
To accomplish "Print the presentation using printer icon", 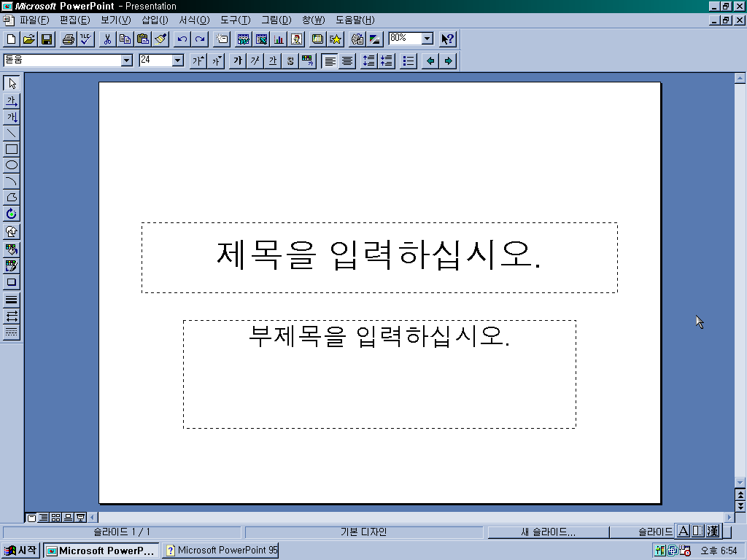I will (68, 39).
